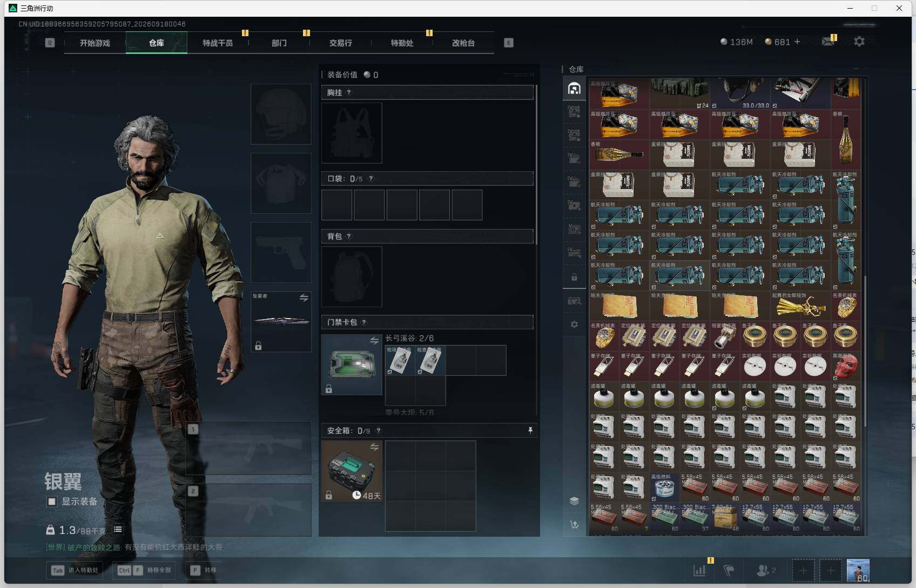Click the help icon next to 胸挂

click(349, 92)
